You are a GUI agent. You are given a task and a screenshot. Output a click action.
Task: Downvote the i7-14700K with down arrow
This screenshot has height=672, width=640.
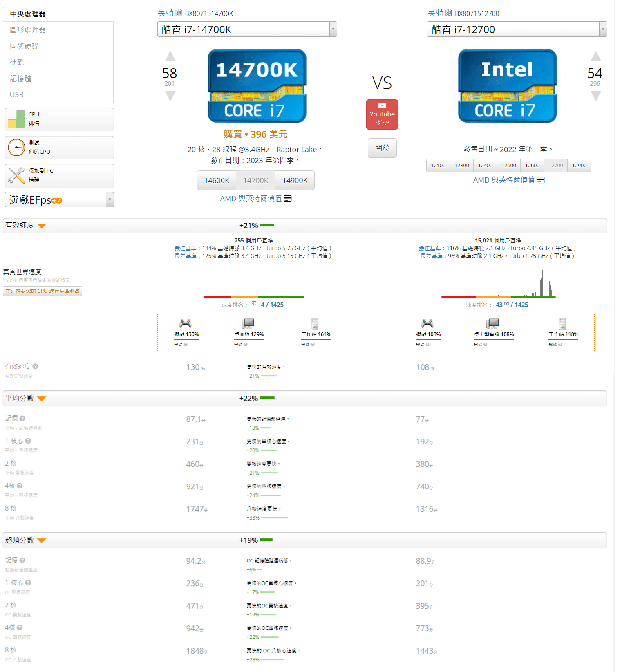(x=170, y=96)
